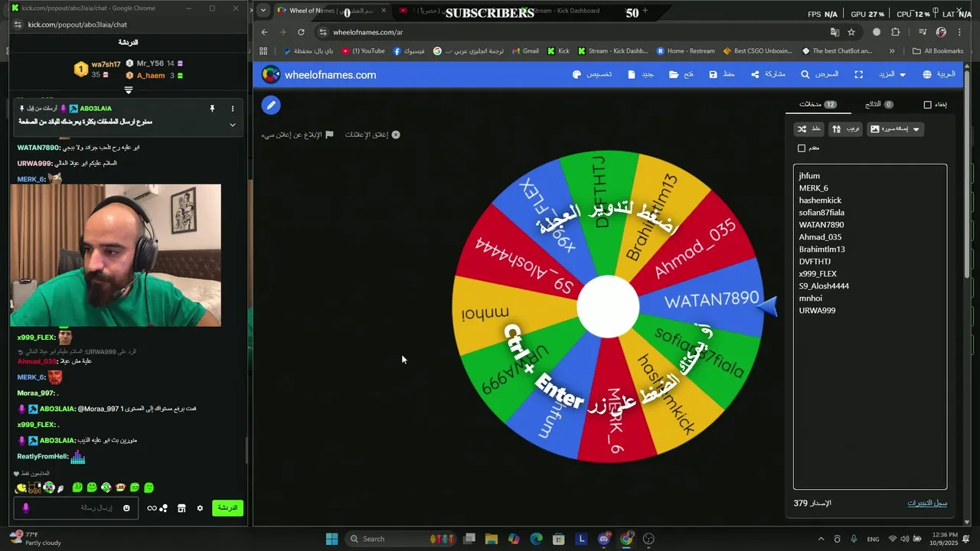
Task: Open All Bookmarks folder
Action: [938, 51]
